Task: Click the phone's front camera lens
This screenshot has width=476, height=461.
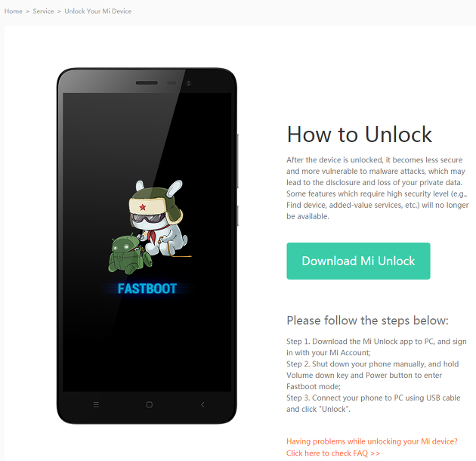Action: [189, 83]
